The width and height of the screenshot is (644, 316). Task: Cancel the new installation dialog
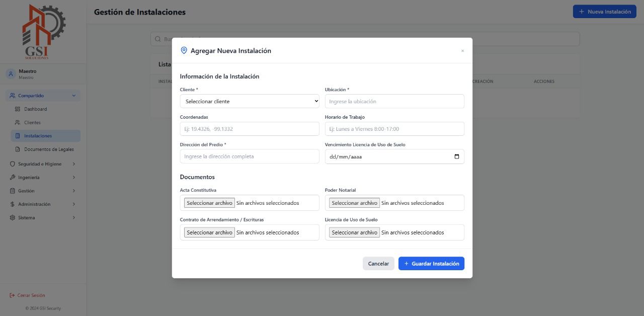click(378, 264)
